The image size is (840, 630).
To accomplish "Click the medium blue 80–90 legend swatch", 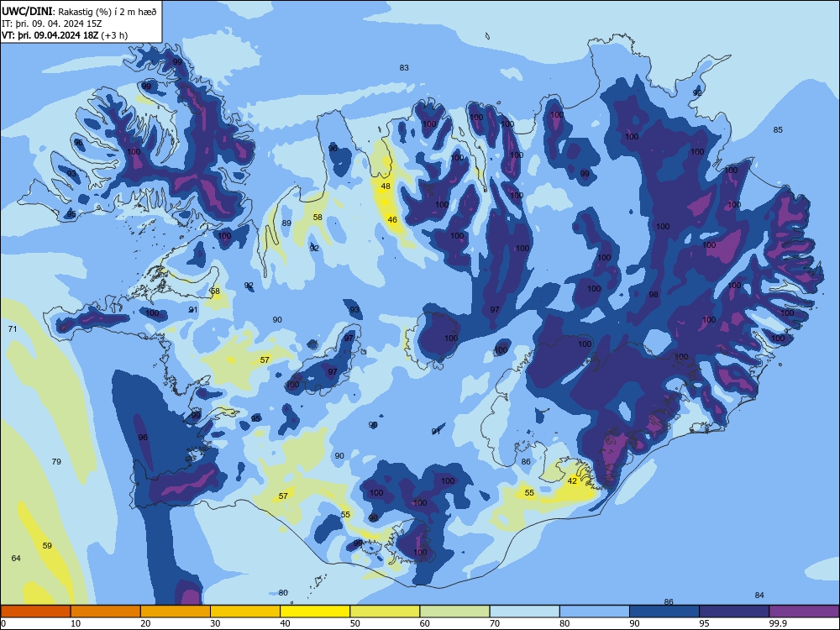I will click(x=595, y=612).
